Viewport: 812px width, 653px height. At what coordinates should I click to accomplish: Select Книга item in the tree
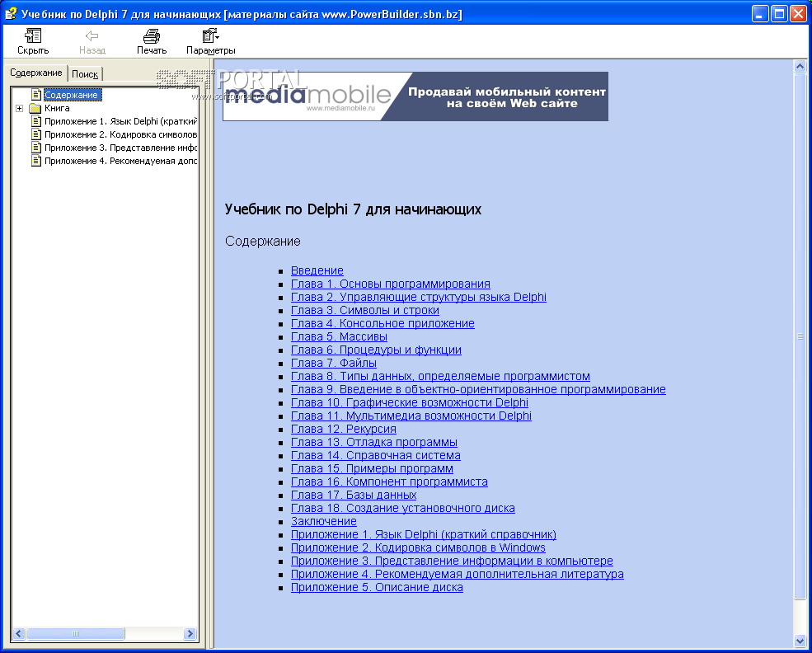(x=57, y=108)
